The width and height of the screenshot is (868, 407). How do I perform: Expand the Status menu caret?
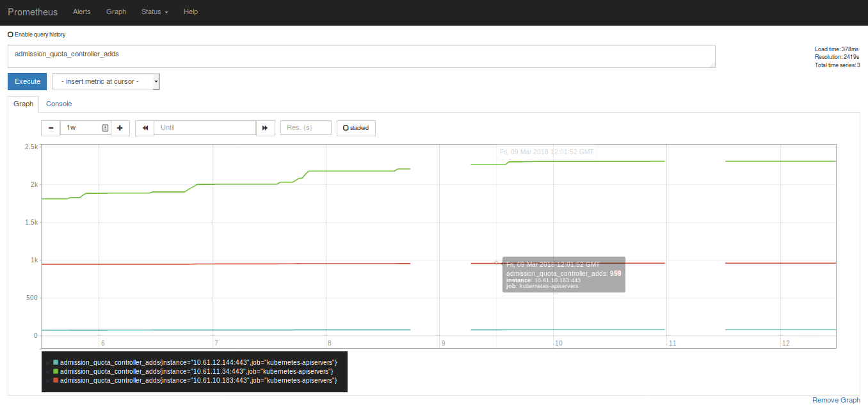(166, 12)
